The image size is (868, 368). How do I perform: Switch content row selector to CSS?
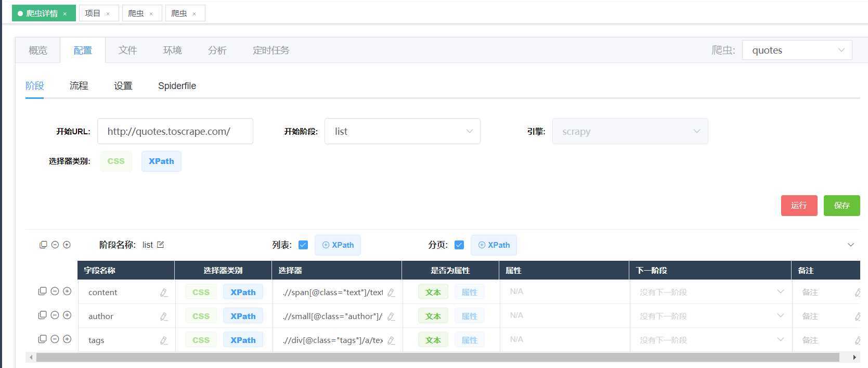pos(201,292)
